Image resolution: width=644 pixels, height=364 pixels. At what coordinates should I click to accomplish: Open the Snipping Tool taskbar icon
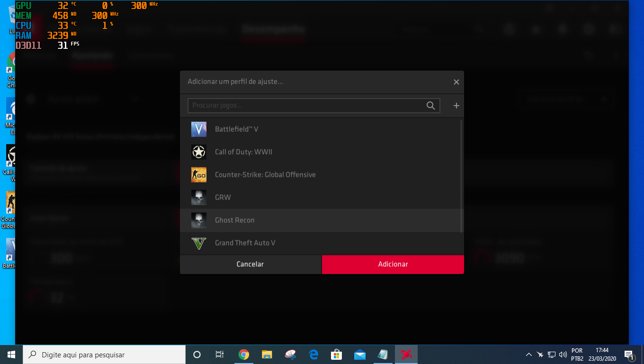pyautogui.click(x=290, y=355)
